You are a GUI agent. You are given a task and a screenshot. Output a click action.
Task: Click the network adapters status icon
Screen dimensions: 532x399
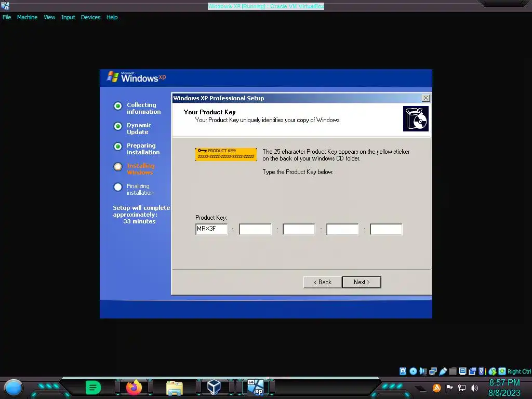(x=433, y=371)
